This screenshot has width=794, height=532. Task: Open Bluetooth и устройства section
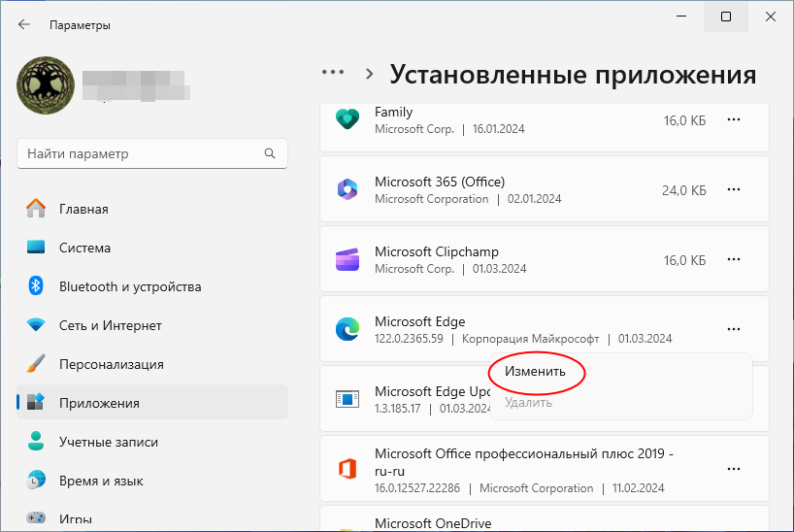coord(152,286)
